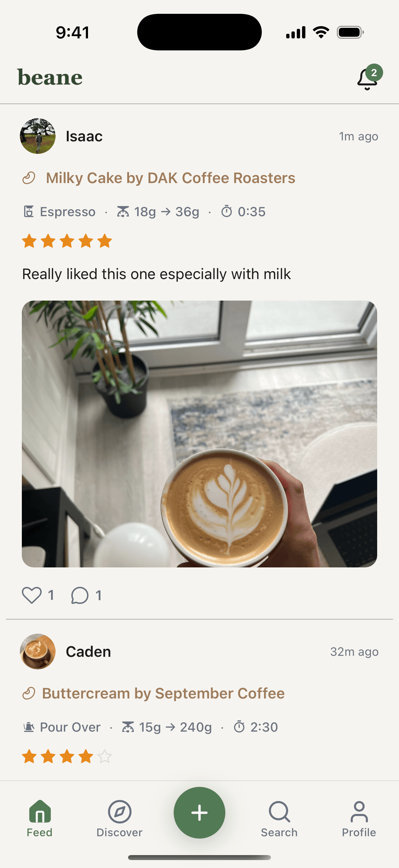The height and width of the screenshot is (868, 399).
Task: Tap the espresso brew method icon
Action: point(29,211)
